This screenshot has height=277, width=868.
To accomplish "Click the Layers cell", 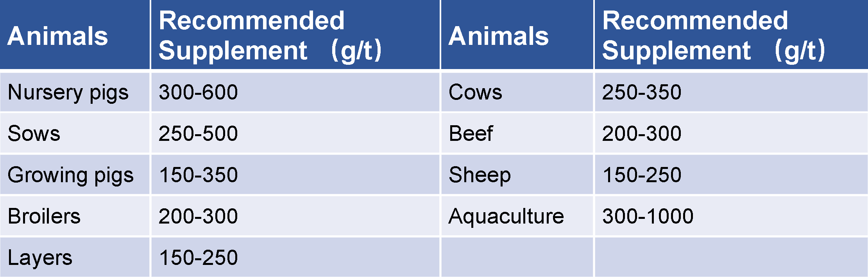I will [x=75, y=257].
